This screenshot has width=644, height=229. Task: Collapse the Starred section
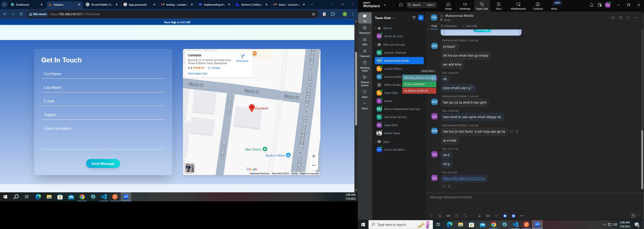[x=375, y=28]
